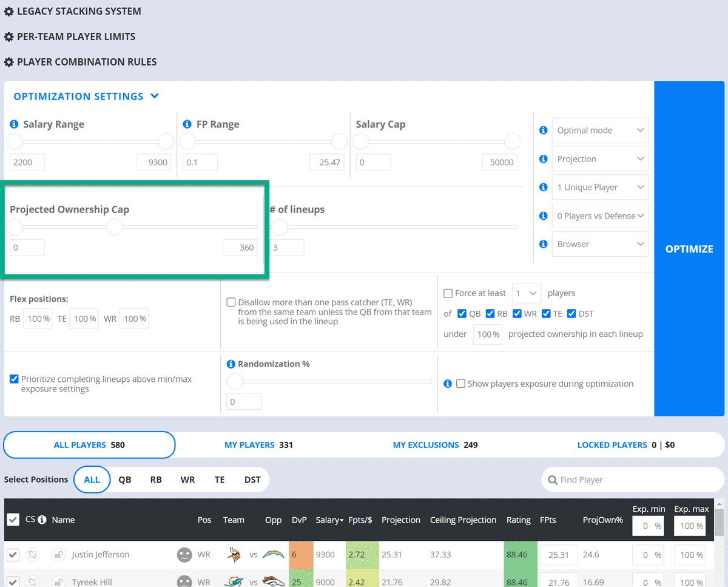This screenshot has height=587, width=728.
Task: Click the face icon in Justin Jefferson row
Action: coord(184,555)
